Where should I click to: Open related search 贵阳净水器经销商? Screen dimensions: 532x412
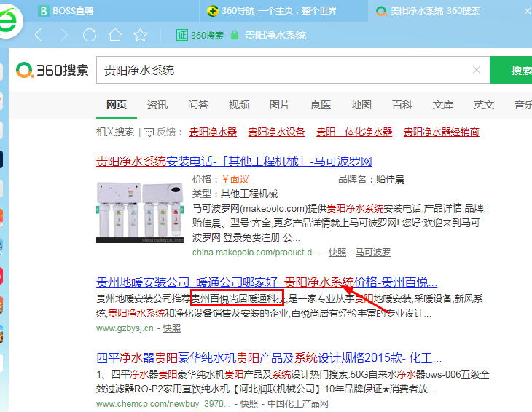point(442,132)
